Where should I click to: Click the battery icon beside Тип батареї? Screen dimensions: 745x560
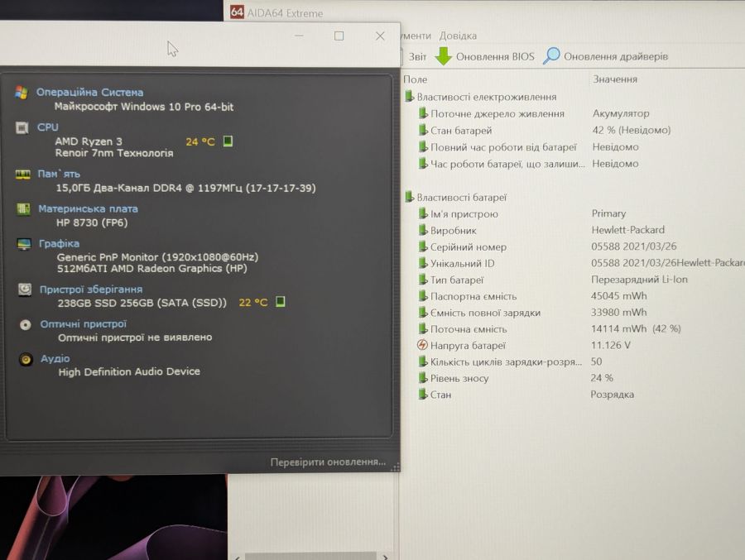423,280
